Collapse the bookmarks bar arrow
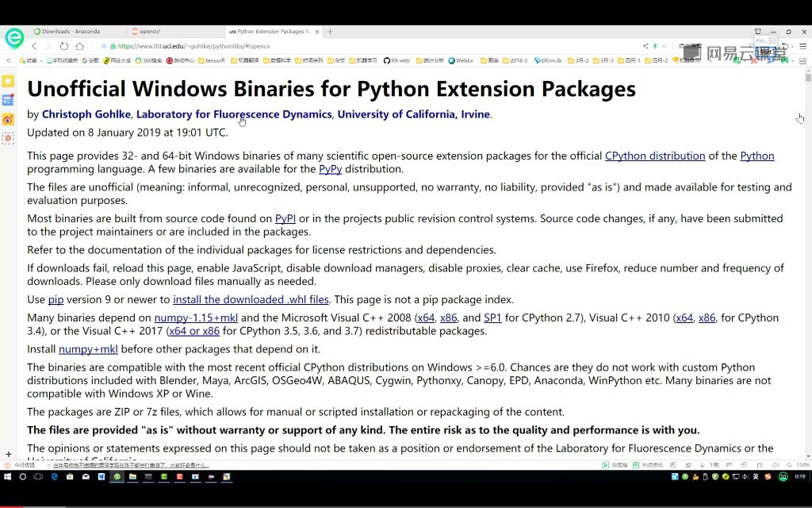The height and width of the screenshot is (508, 812). [x=9, y=60]
